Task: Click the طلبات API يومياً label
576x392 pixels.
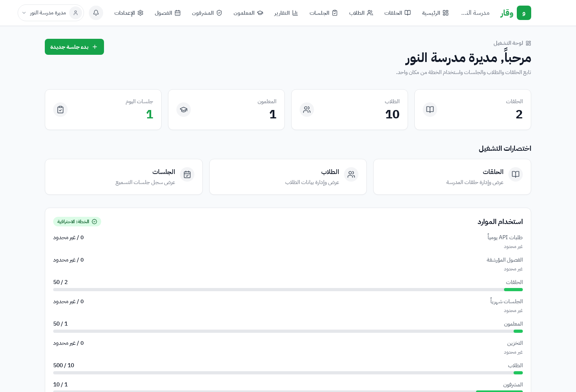Action: 505,237
